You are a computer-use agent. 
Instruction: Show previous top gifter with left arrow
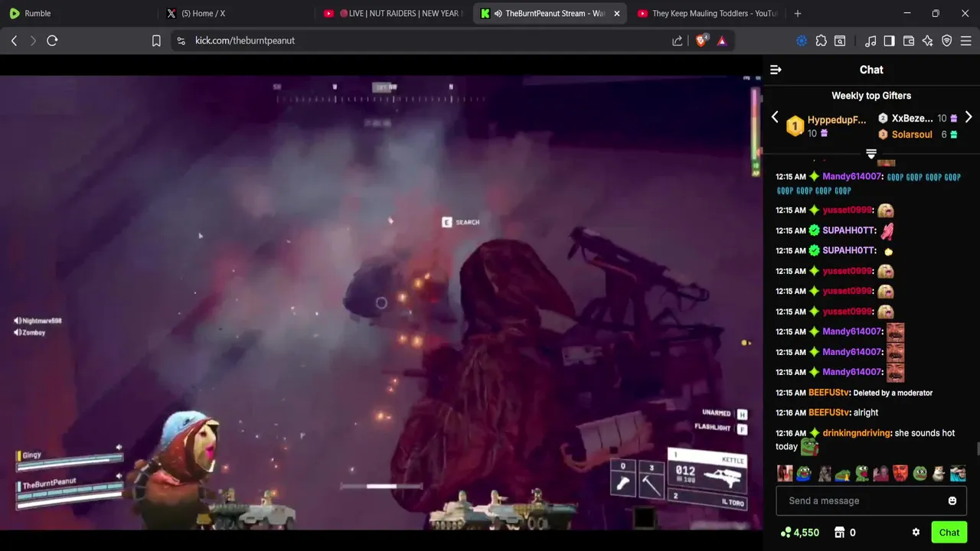coord(775,117)
